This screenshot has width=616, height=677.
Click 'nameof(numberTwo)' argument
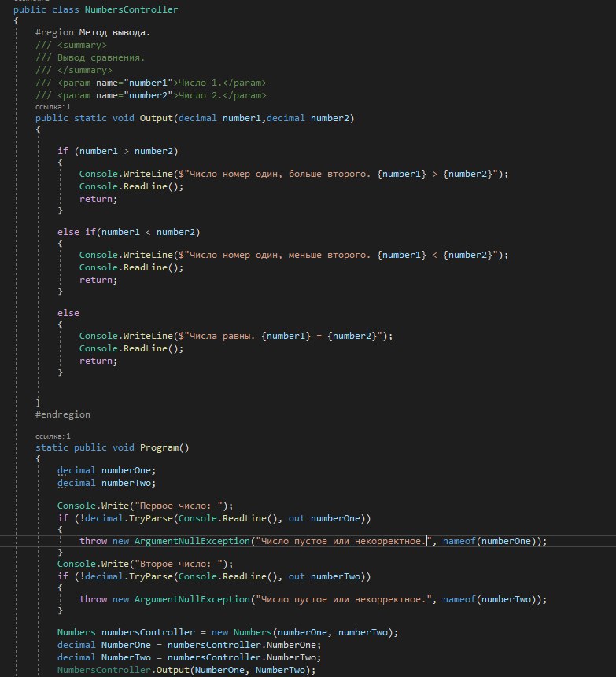tap(489, 599)
